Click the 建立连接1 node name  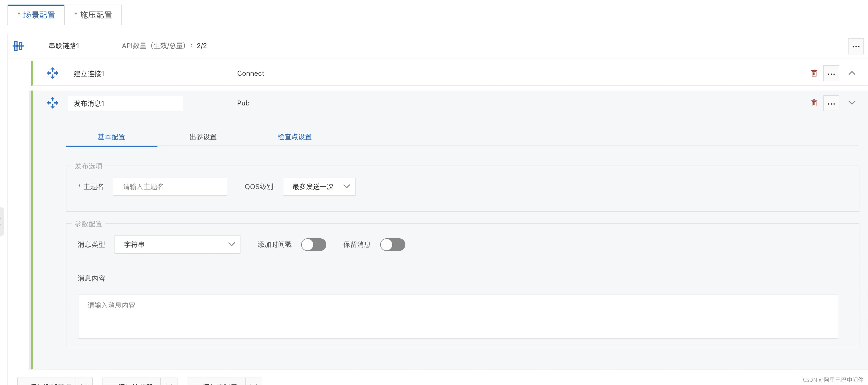[x=89, y=74]
